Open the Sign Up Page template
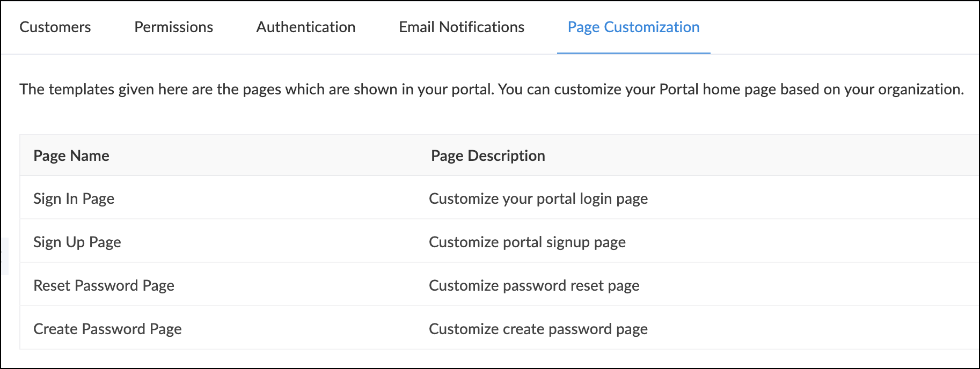This screenshot has height=369, width=980. pos(77,242)
